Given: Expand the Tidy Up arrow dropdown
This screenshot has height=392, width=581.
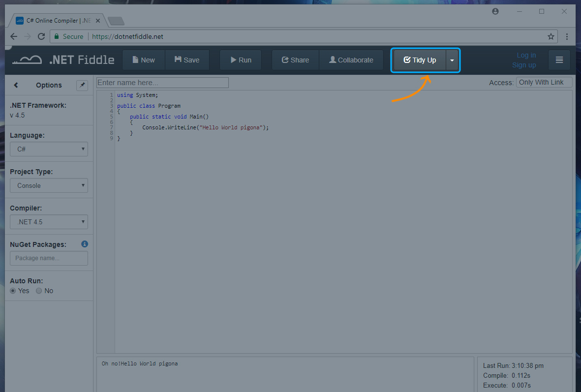Looking at the screenshot, I should pos(452,60).
